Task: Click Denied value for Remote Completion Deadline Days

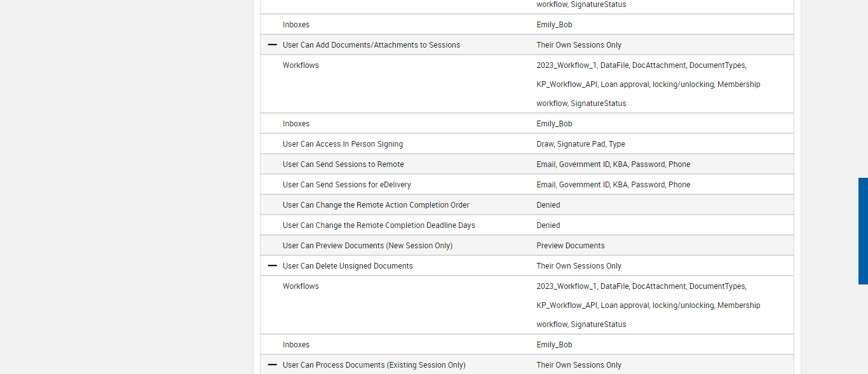Action: pos(548,225)
